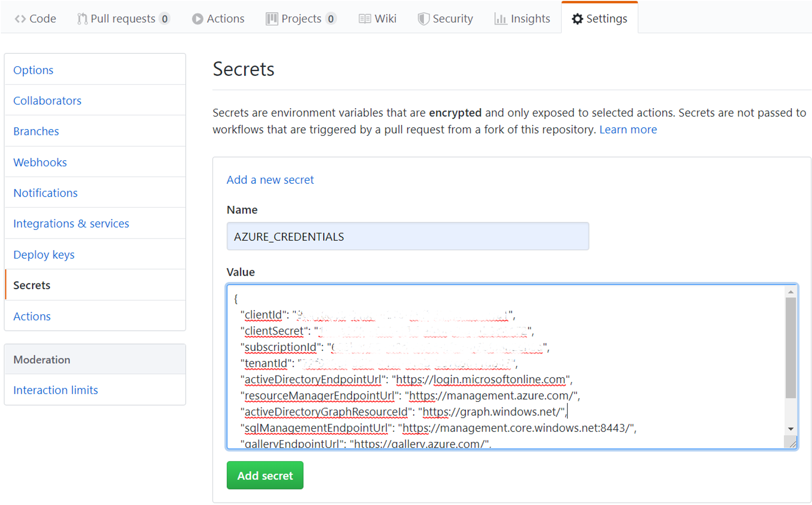Click the "activeDirectoryGraphResourceId" key
This screenshot has height=505, width=812.
(326, 411)
